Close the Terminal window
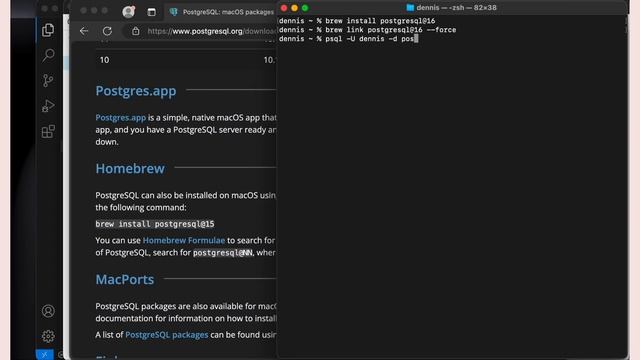 pyautogui.click(x=284, y=8)
